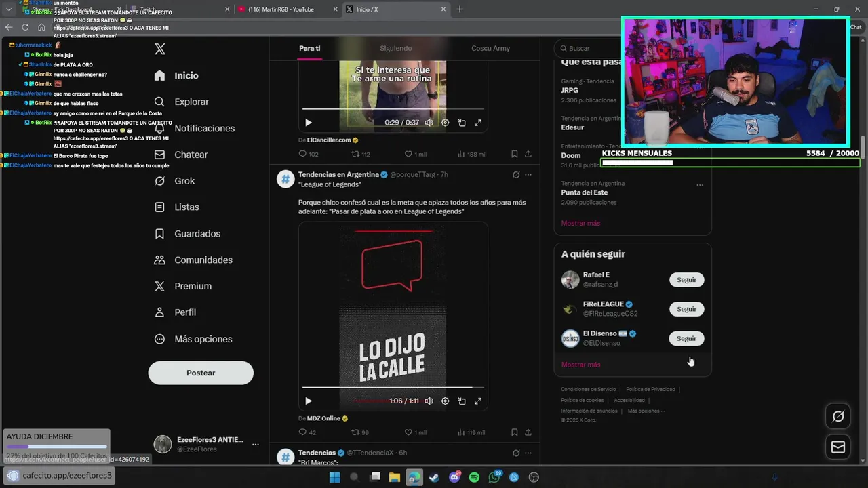Image resolution: width=868 pixels, height=488 pixels.
Task: Mute the ElCanciller video
Action: point(429,123)
